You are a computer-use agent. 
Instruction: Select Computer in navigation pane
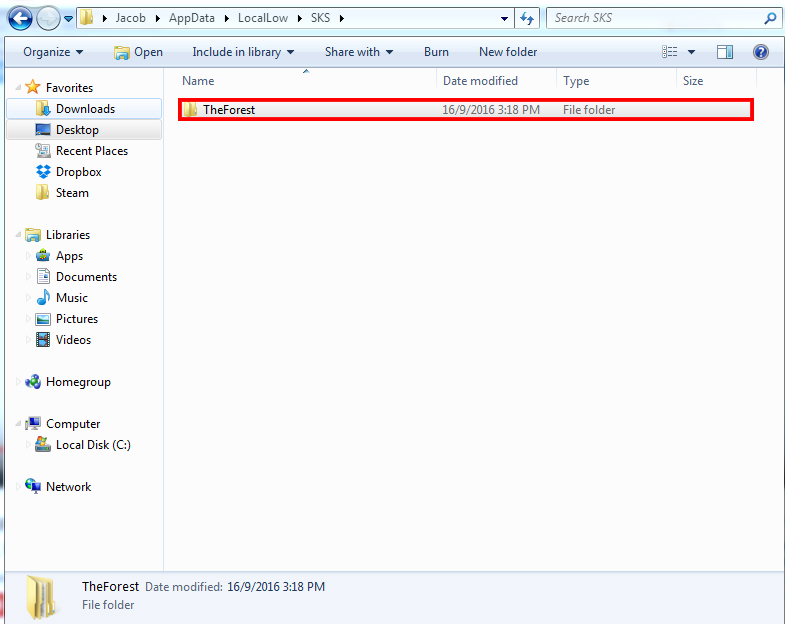point(73,424)
